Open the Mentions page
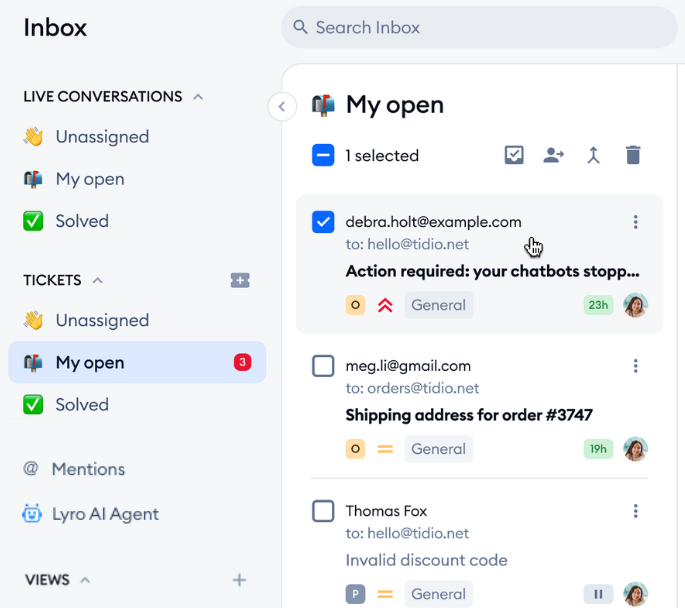The image size is (685, 608). tap(88, 469)
